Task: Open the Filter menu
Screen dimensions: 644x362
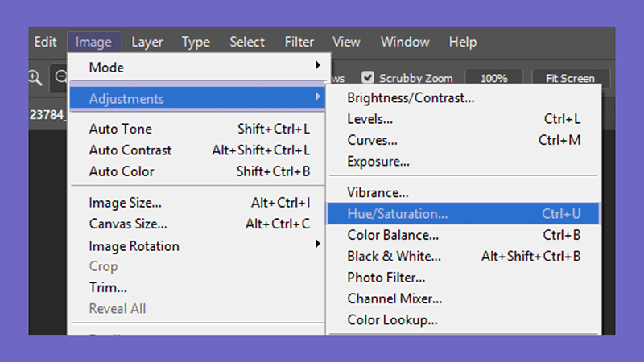Action: [x=299, y=42]
